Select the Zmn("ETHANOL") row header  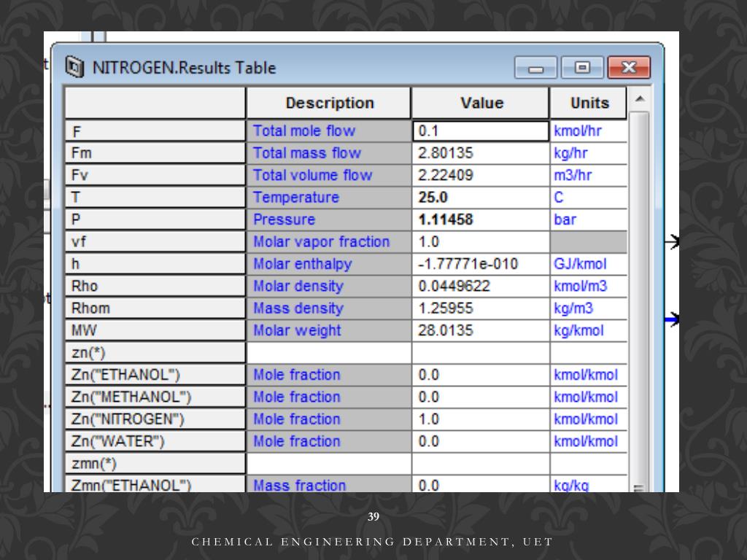click(155, 484)
